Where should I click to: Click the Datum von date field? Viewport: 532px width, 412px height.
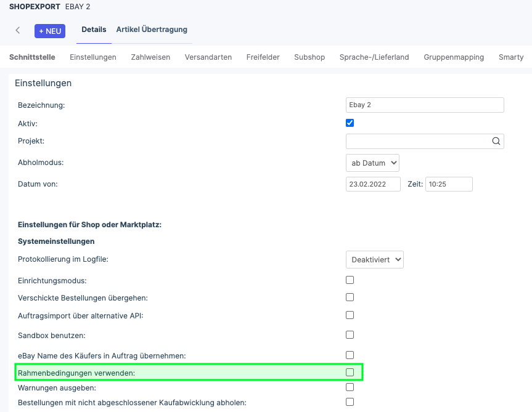pos(373,184)
